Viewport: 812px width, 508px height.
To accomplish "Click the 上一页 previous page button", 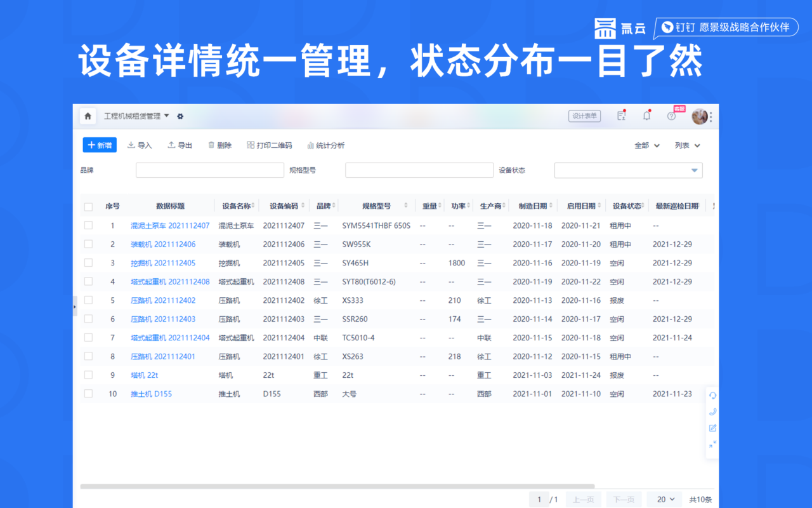I will pos(583,499).
